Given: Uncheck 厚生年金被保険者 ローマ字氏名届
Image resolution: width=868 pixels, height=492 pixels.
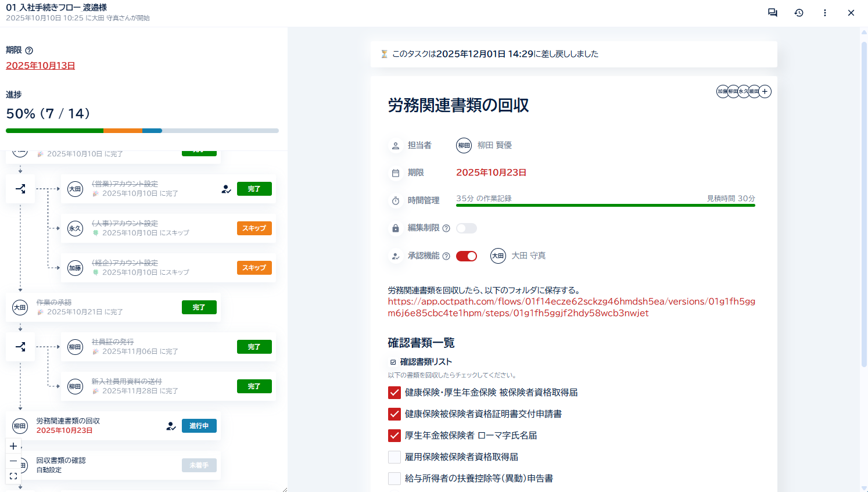Looking at the screenshot, I should (394, 436).
